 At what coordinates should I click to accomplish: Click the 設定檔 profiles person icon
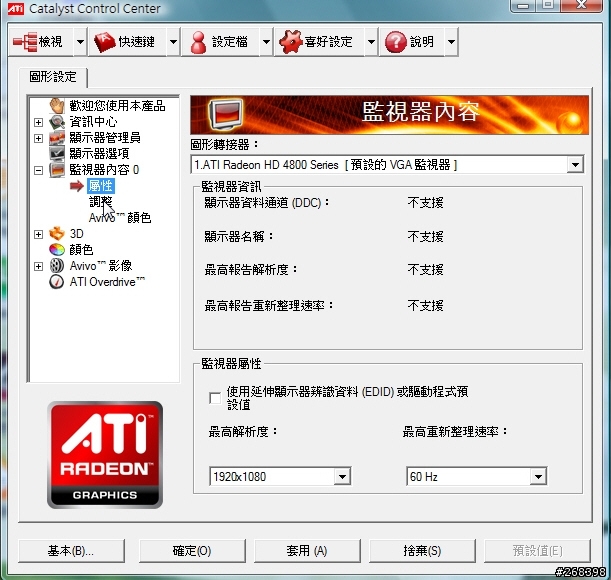click(x=198, y=42)
